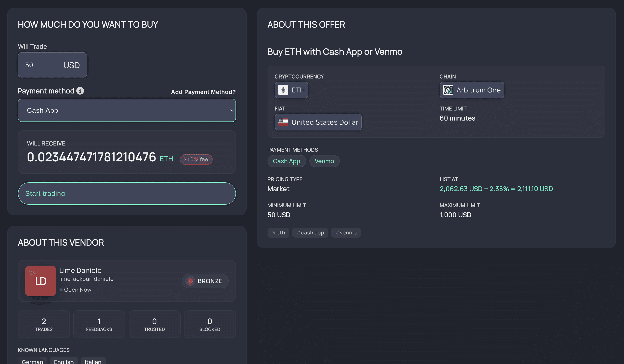Open the Cash App payment method dropdown

pos(127,110)
